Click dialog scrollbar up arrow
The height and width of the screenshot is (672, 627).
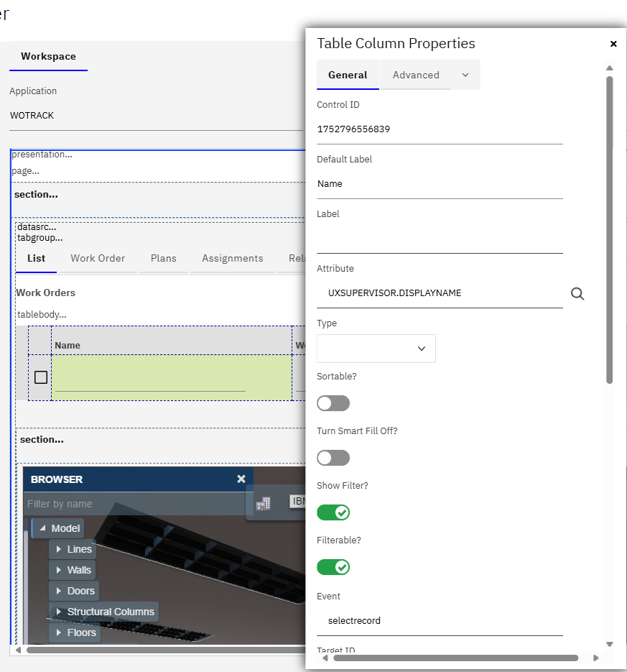point(610,68)
